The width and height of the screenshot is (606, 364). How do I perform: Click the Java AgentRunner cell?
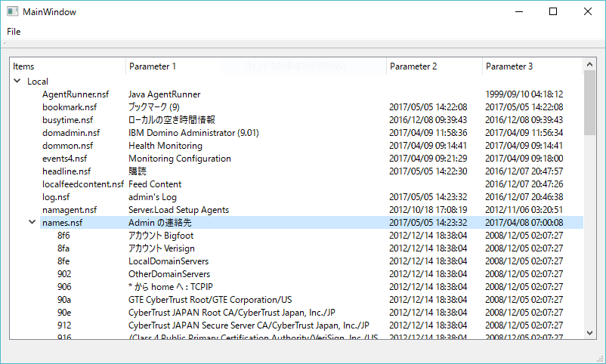coord(164,94)
